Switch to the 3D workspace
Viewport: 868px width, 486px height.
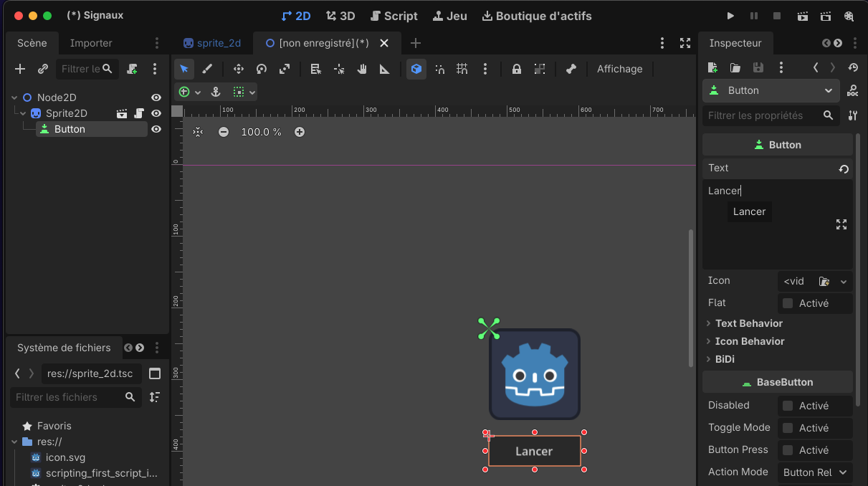point(340,16)
